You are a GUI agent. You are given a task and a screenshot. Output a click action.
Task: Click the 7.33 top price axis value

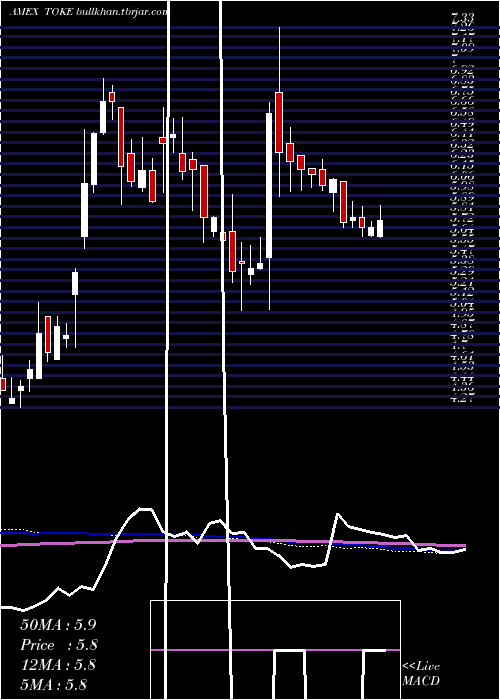coord(462,19)
